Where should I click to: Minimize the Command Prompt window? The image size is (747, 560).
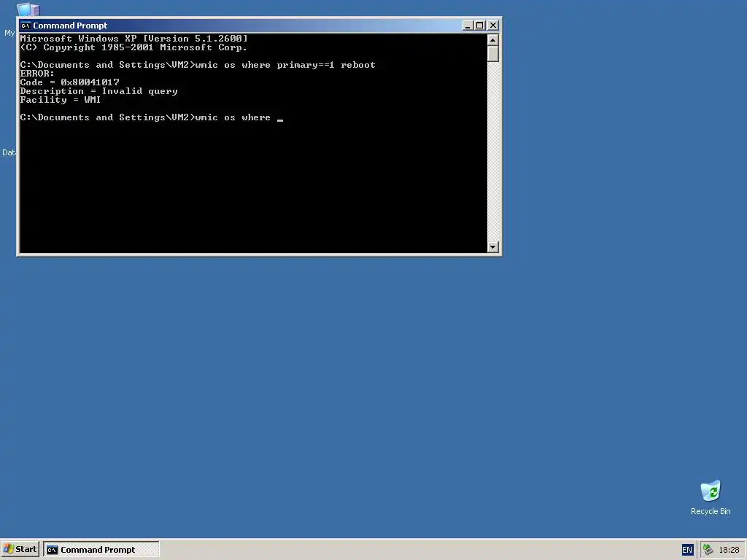[x=468, y=26]
